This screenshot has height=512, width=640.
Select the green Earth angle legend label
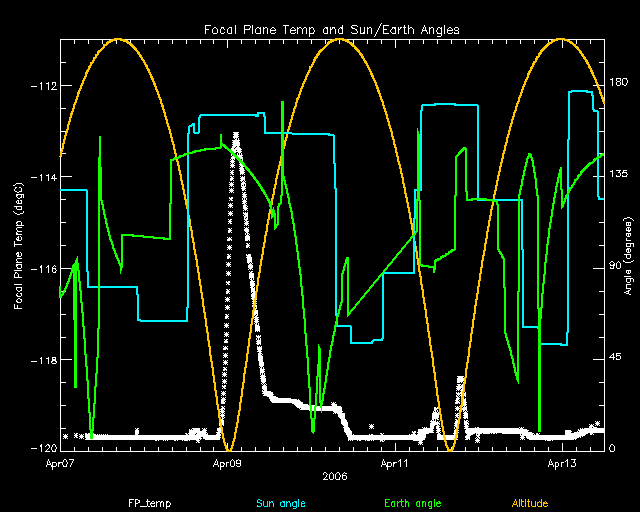click(x=413, y=502)
